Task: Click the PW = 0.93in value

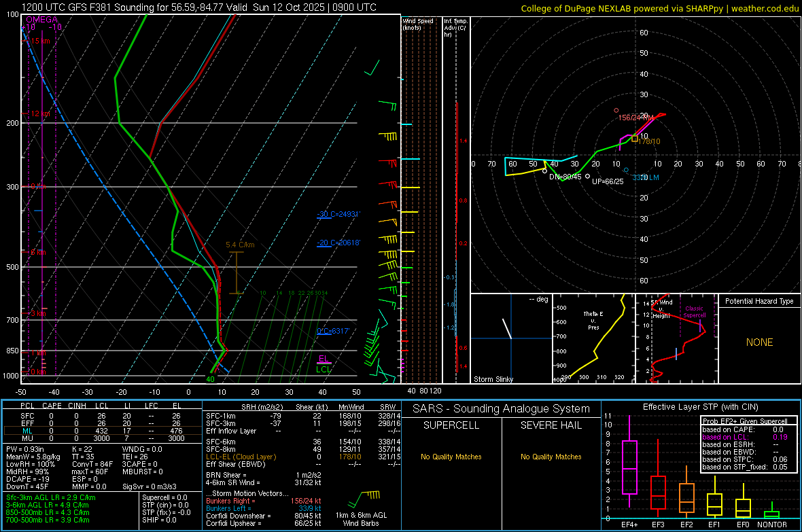Action: 25,449
